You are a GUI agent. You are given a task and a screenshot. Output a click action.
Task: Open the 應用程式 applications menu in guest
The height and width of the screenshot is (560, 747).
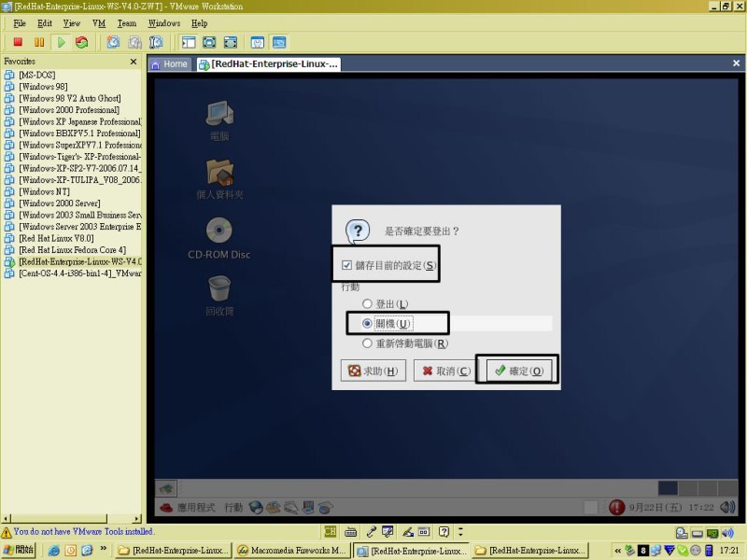[196, 508]
